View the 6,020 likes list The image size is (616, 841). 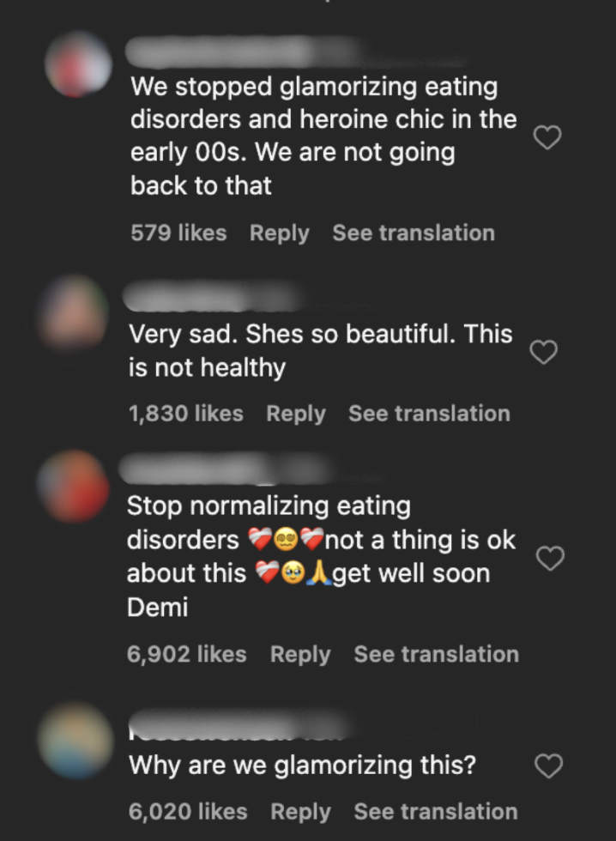pyautogui.click(x=187, y=811)
